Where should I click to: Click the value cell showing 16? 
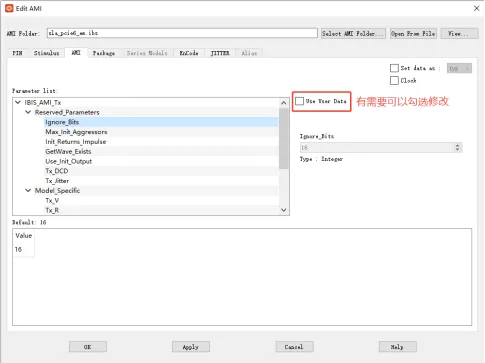click(x=24, y=249)
